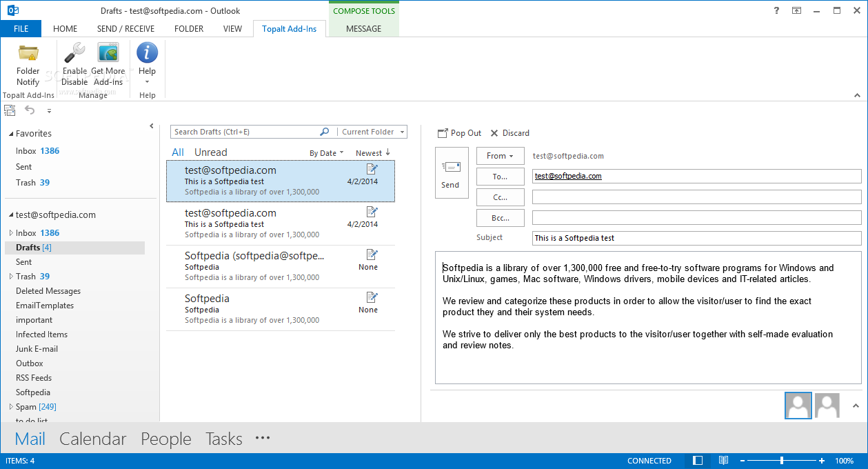Click draft icon on Softpedia (softpedia@softpe... message

(372, 255)
